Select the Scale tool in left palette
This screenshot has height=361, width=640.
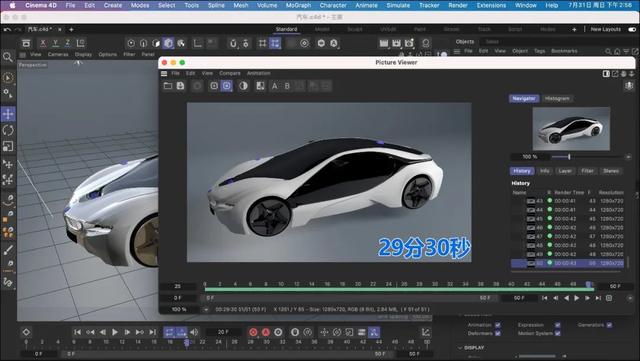(x=8, y=146)
